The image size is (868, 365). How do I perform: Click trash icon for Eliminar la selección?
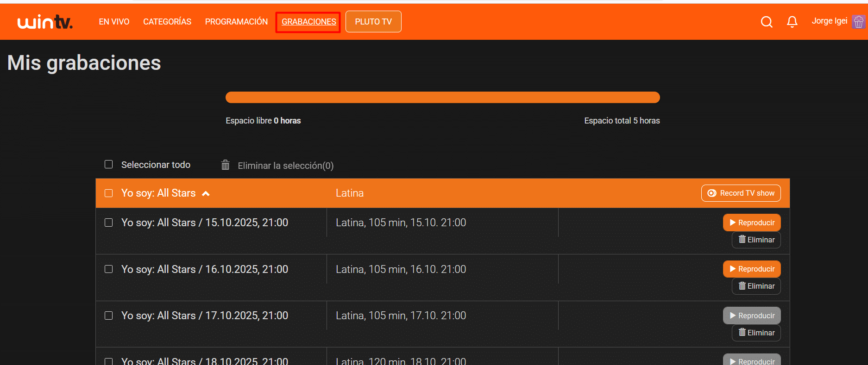pyautogui.click(x=226, y=165)
